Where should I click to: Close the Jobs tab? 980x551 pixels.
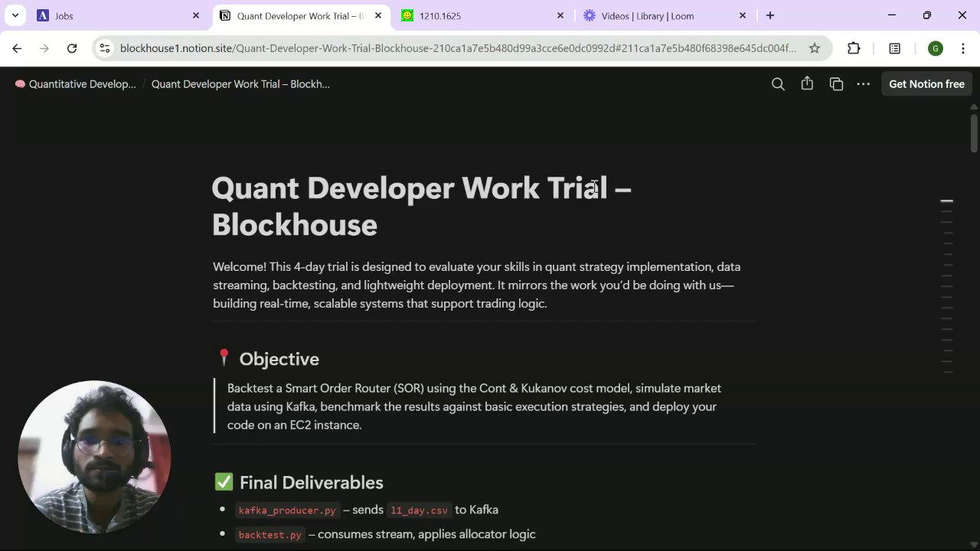196,15
